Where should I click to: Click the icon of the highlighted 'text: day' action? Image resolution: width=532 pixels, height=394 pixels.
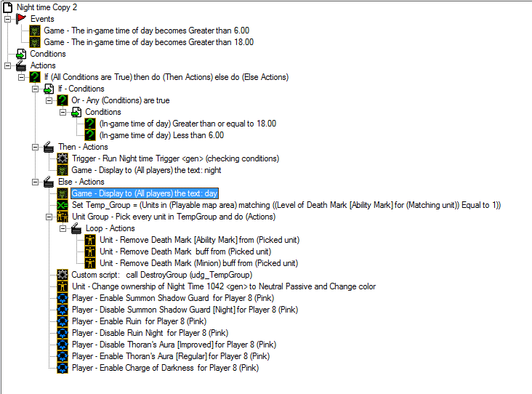click(63, 193)
